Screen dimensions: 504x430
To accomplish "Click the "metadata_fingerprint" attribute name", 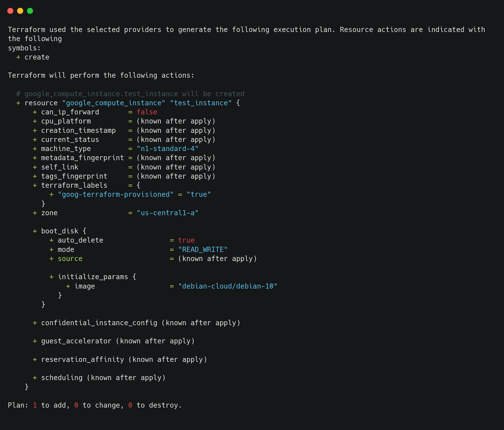I will [83, 158].
